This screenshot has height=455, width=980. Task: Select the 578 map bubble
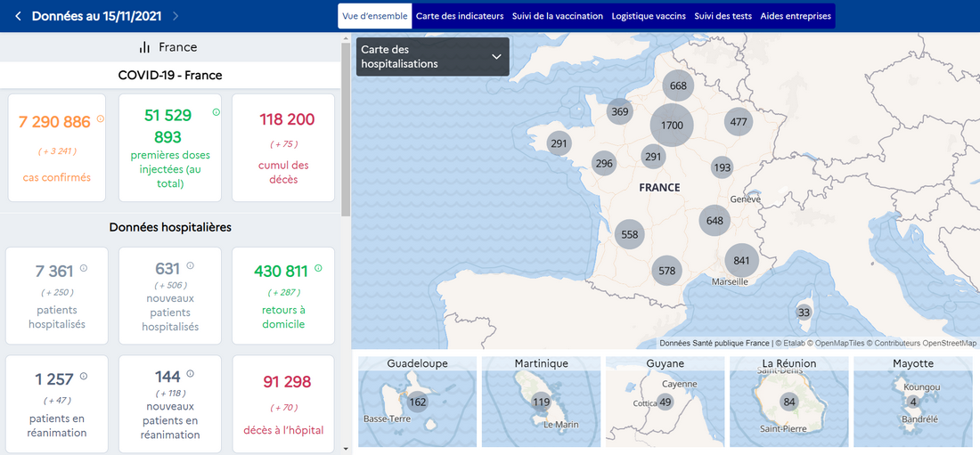point(667,271)
